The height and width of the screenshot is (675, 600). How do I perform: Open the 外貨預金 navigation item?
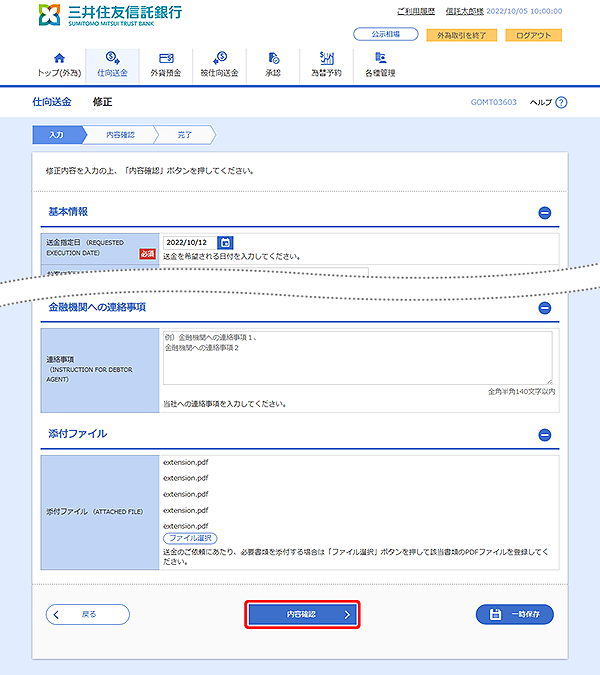(166, 65)
